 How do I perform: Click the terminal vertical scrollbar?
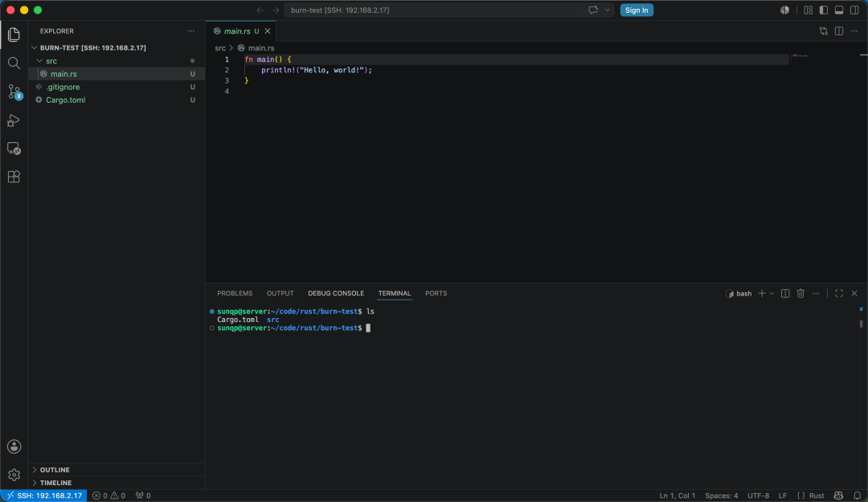point(861,324)
